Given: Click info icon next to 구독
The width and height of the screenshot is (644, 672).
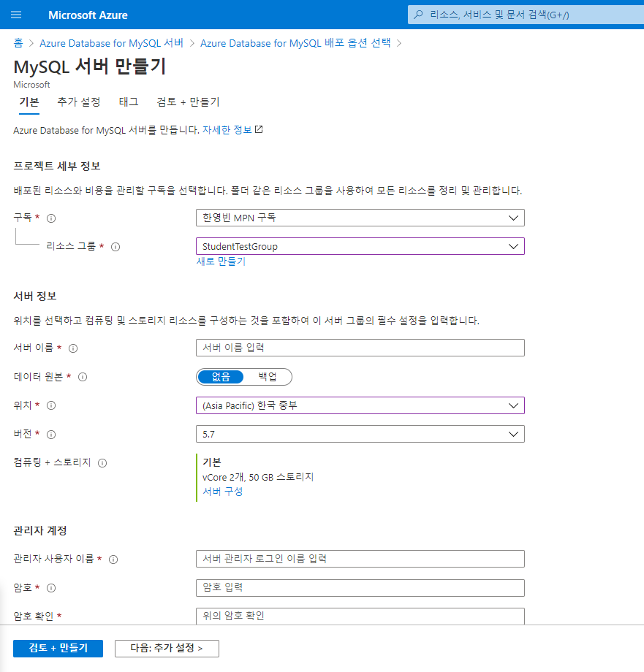Looking at the screenshot, I should [51, 218].
